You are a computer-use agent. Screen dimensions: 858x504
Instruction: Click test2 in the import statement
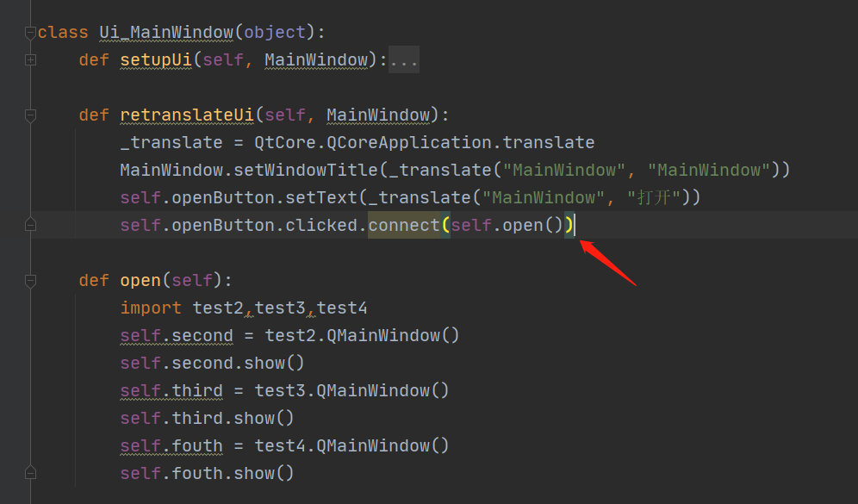click(218, 308)
